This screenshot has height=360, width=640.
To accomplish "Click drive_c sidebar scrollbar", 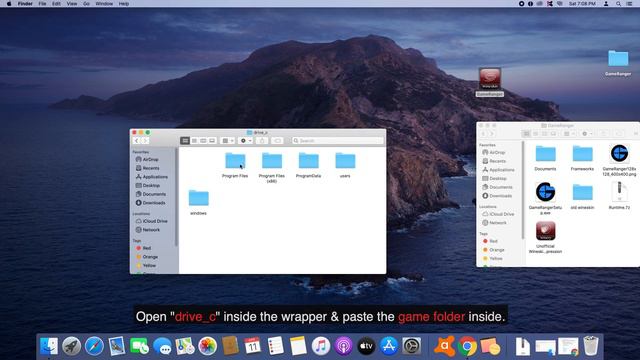I will coord(176,197).
